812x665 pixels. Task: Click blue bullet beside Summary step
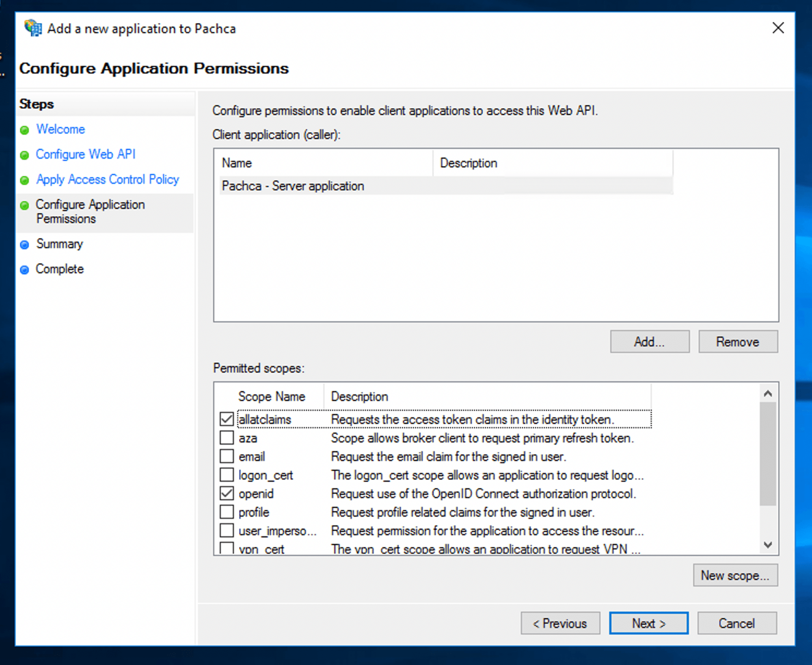pyautogui.click(x=25, y=245)
